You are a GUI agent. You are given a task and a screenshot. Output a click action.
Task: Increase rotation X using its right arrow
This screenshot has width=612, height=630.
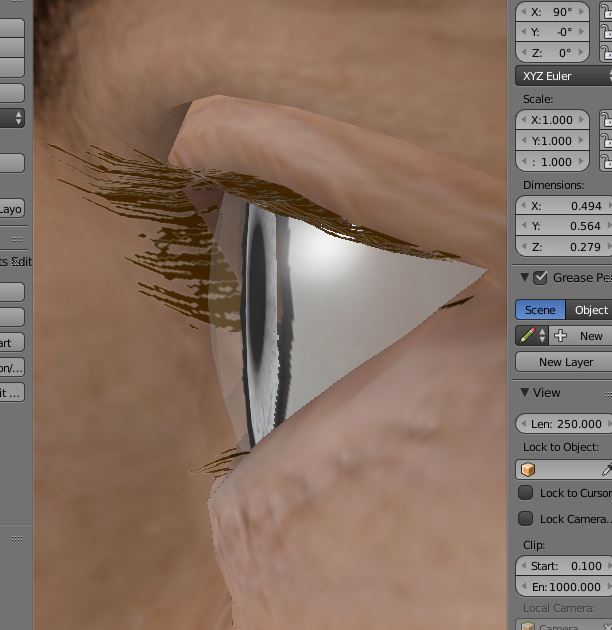(581, 12)
